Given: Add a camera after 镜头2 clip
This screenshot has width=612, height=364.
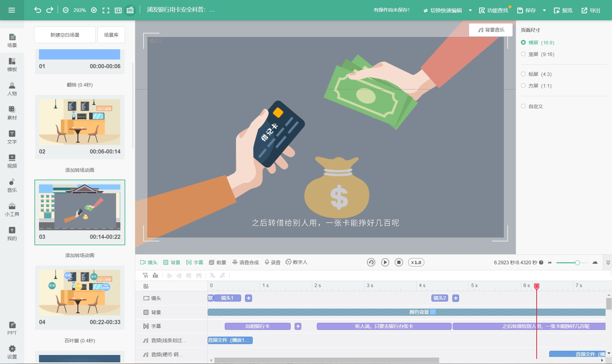Looking at the screenshot, I should (x=456, y=298).
